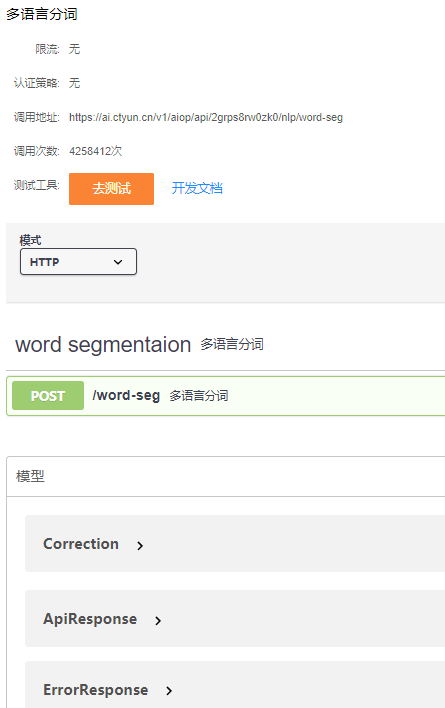
Task: Click the green POST method badge
Action: [x=48, y=396]
